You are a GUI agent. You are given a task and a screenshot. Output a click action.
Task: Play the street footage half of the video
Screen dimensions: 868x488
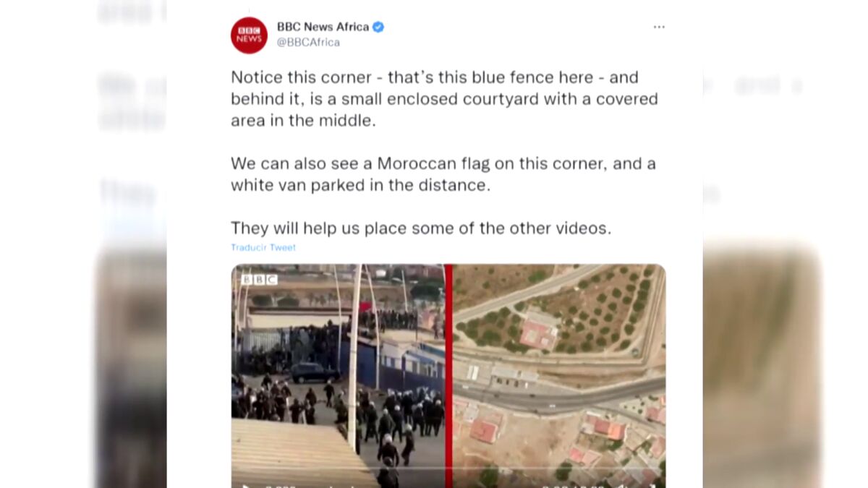click(338, 376)
